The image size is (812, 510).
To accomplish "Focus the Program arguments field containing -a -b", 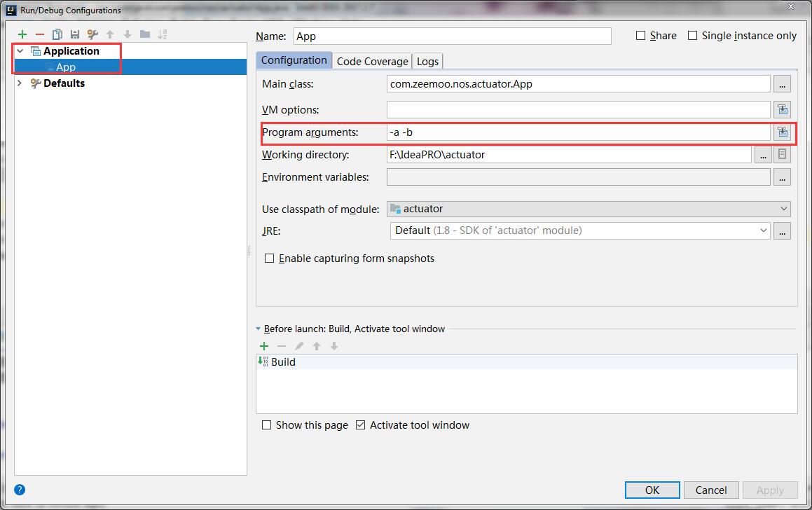I will (579, 132).
